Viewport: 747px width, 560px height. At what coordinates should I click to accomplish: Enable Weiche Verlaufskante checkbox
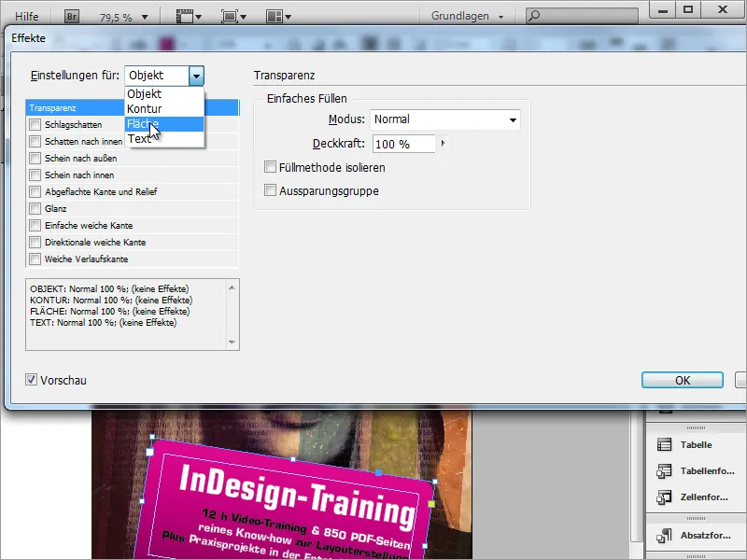(x=35, y=259)
